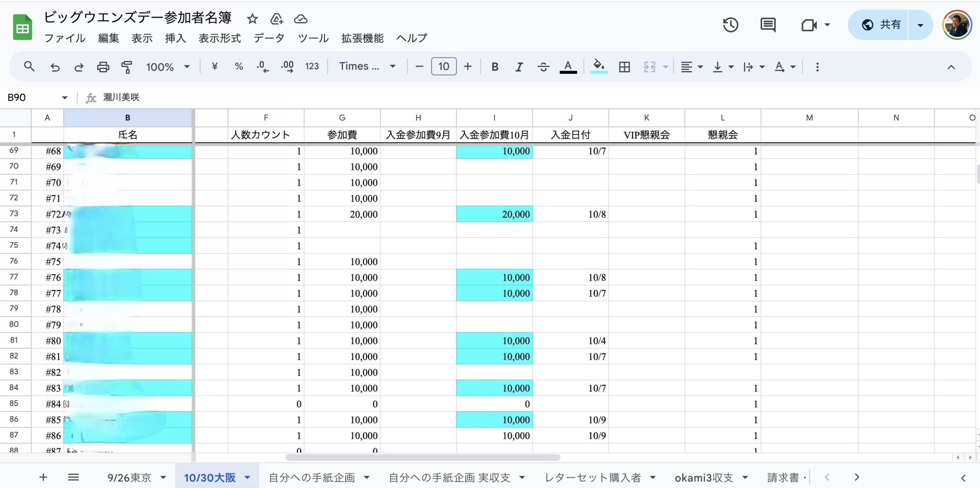The height and width of the screenshot is (488, 980).
Task: Toggle strikethrough formatting
Action: [543, 67]
